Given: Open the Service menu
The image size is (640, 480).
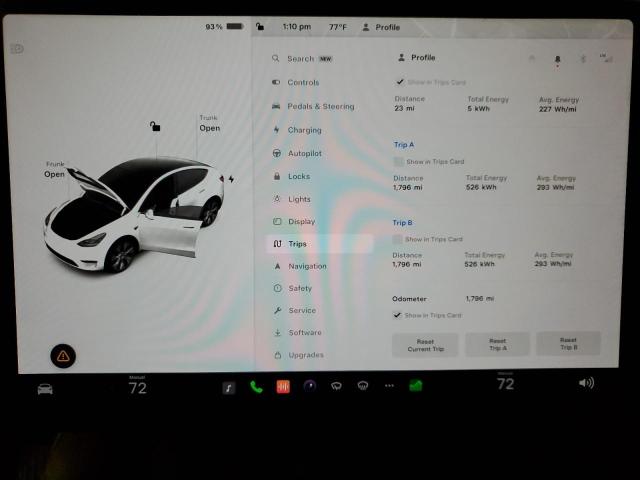Looking at the screenshot, I should point(295,310).
